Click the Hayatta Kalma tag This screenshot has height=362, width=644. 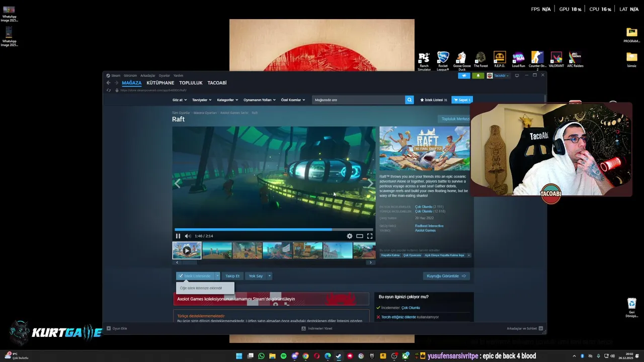pos(390,255)
